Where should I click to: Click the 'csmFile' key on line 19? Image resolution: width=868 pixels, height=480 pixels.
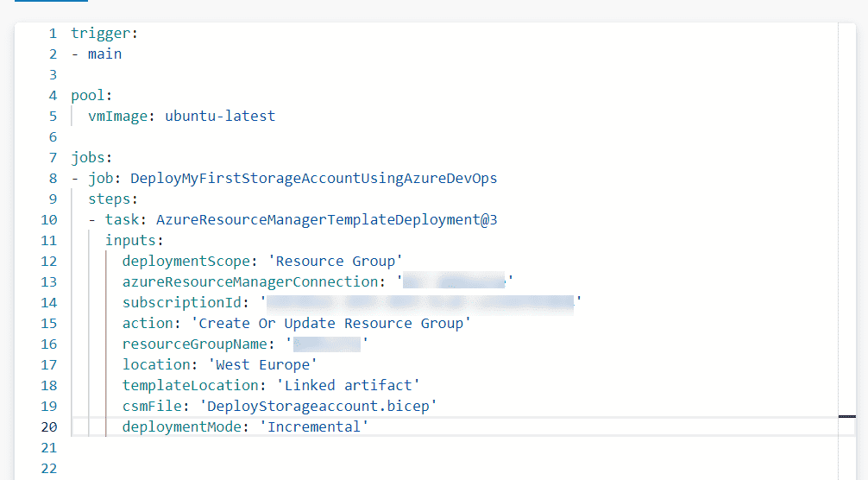pyautogui.click(x=152, y=407)
